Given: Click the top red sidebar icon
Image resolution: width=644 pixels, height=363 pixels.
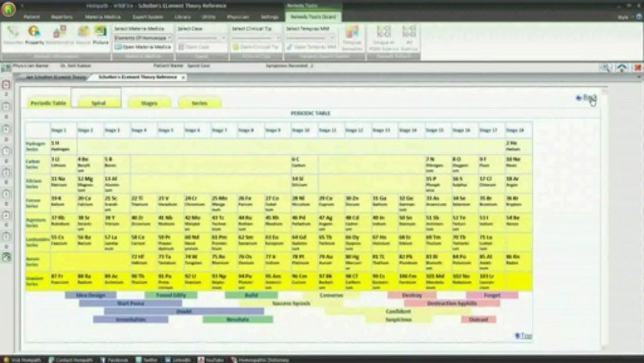Looking at the screenshot, I should (6, 85).
